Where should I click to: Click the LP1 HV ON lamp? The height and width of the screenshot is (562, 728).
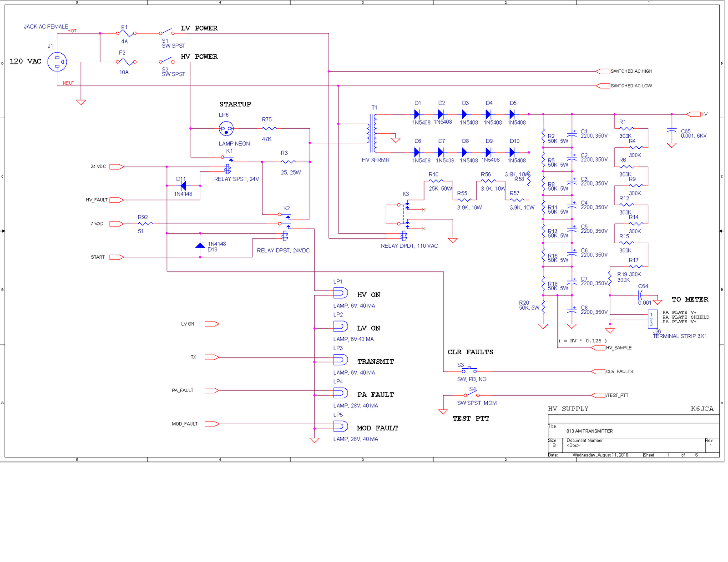point(340,293)
